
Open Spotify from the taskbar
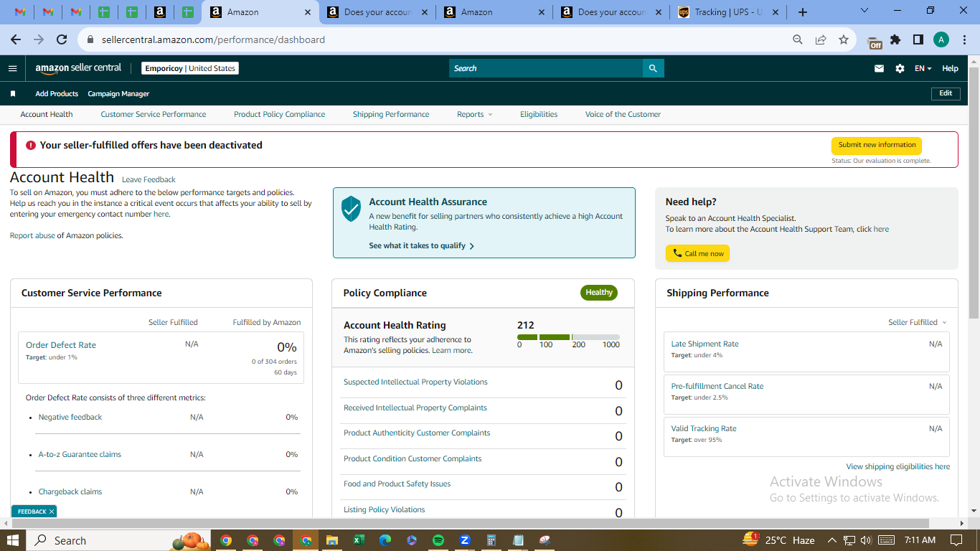pos(438,540)
